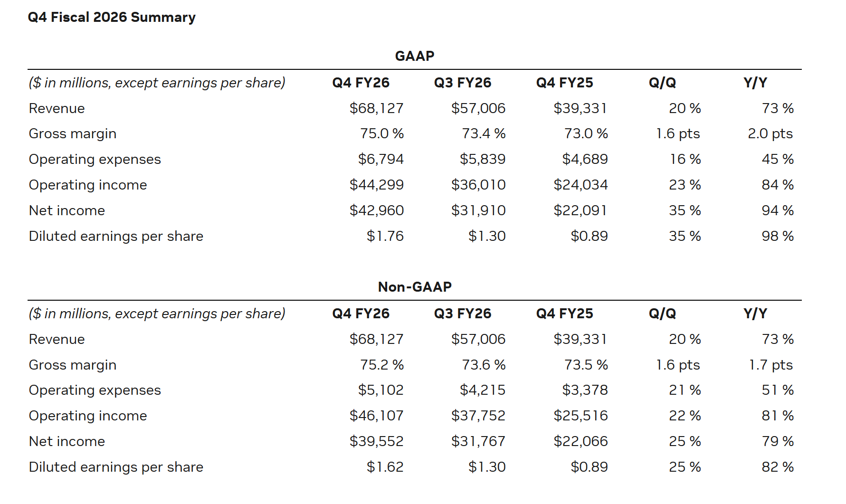Click the Non-GAAP table Q/Q column header
This screenshot has height=504, width=846.
[662, 314]
